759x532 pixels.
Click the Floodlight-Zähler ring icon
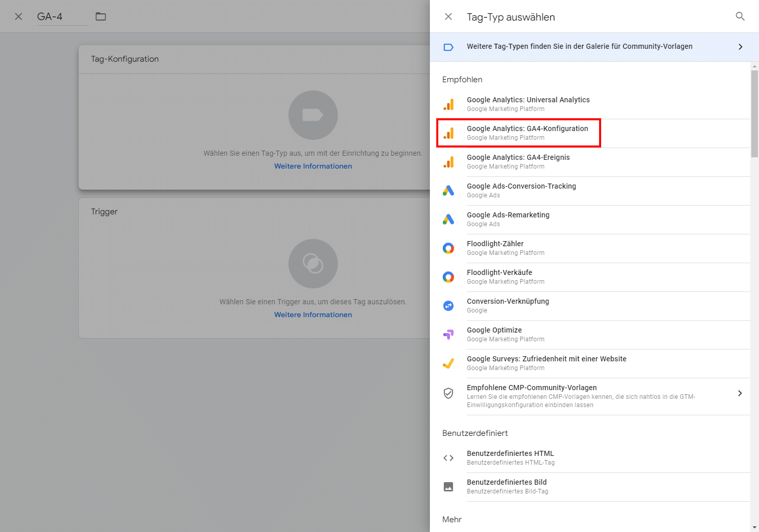pos(448,248)
